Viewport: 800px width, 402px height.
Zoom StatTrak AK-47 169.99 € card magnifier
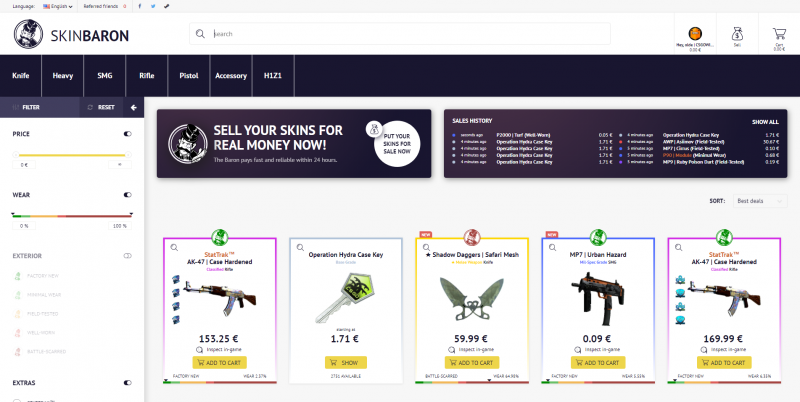[x=679, y=247]
